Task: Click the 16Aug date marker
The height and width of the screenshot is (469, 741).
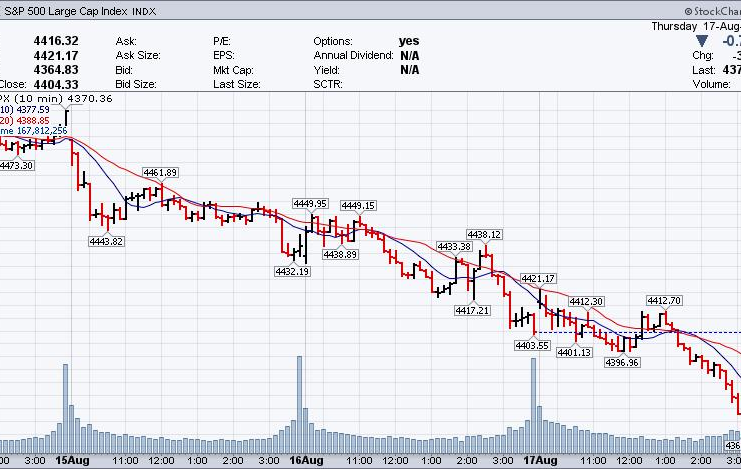Action: pyautogui.click(x=305, y=460)
